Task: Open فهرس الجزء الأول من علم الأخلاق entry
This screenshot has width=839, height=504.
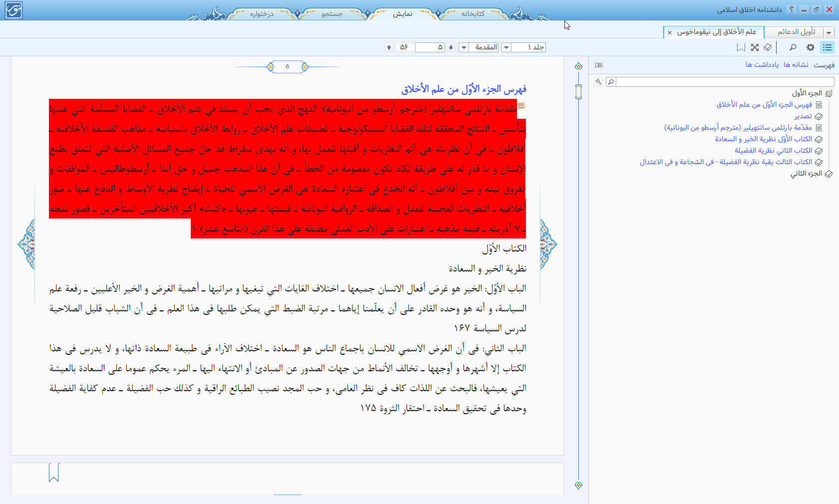Action: pos(764,105)
